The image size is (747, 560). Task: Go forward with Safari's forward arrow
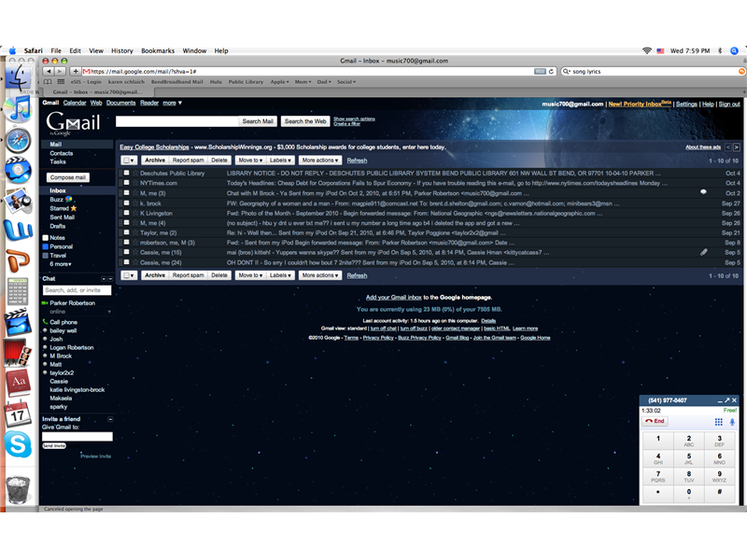(60, 72)
